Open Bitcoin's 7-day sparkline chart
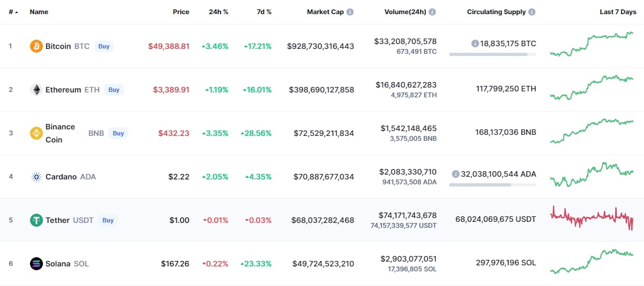This screenshot has width=644, height=286. click(592, 44)
